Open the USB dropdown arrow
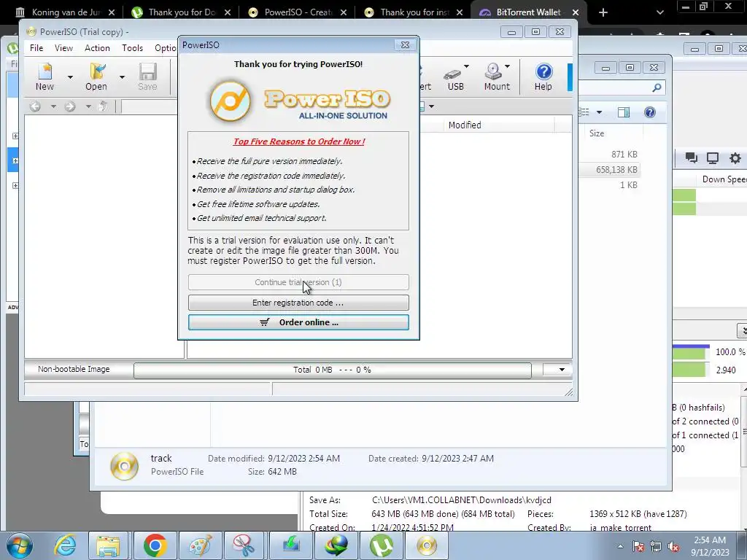Viewport: 747px width, 560px height. tap(466, 66)
